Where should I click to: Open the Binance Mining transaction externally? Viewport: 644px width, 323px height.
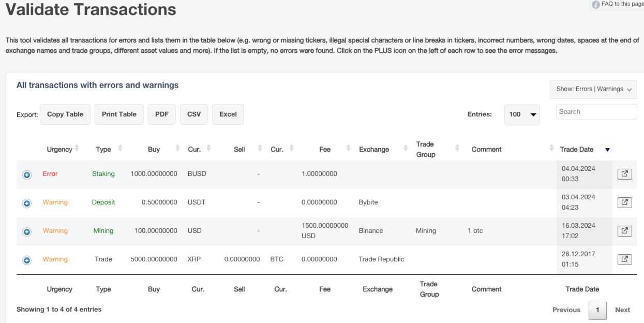pos(624,230)
